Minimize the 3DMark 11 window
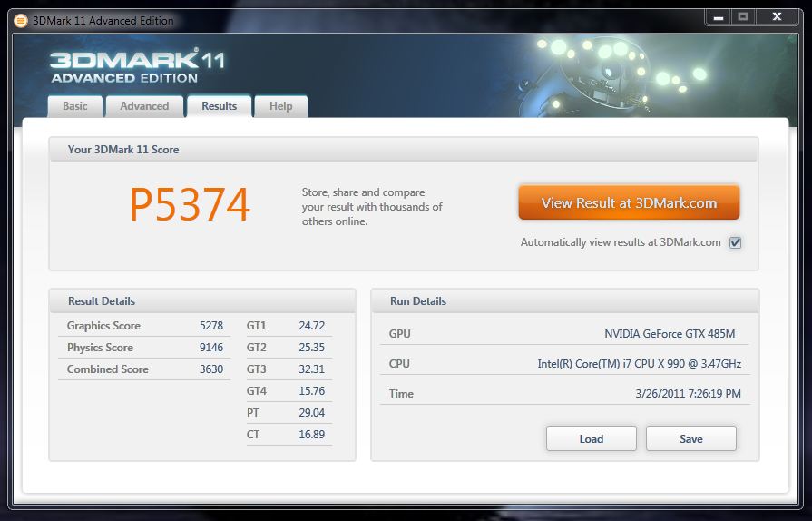 tap(718, 17)
